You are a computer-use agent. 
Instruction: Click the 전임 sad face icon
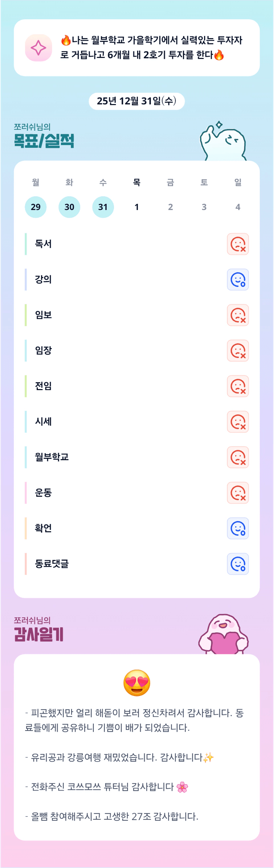[238, 386]
